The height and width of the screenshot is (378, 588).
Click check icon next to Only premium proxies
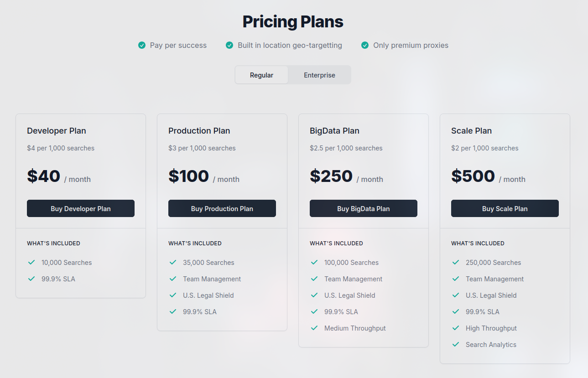365,45
